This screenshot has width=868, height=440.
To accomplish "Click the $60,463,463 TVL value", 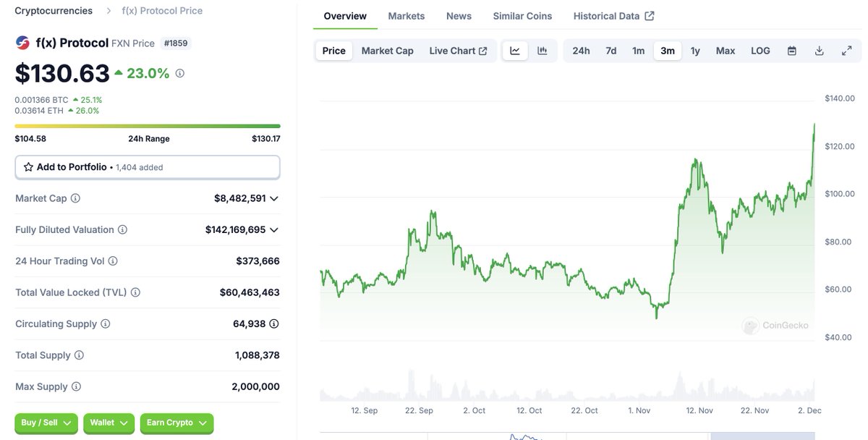I will point(250,292).
